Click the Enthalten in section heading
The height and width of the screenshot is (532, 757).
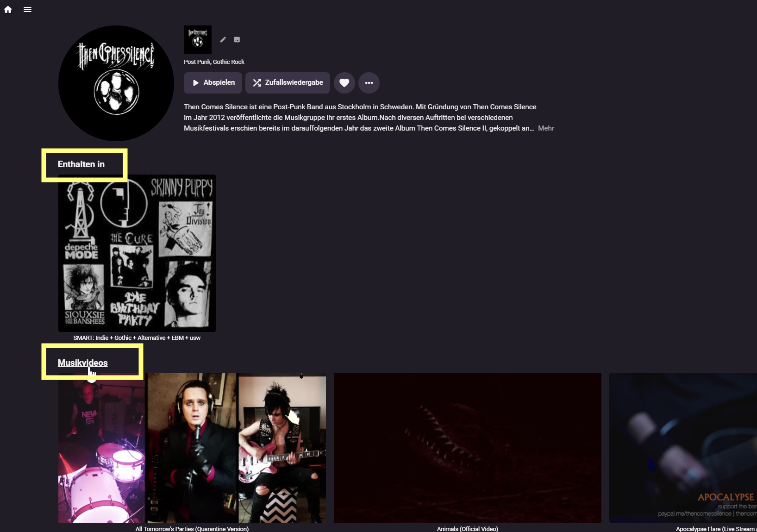tap(81, 164)
